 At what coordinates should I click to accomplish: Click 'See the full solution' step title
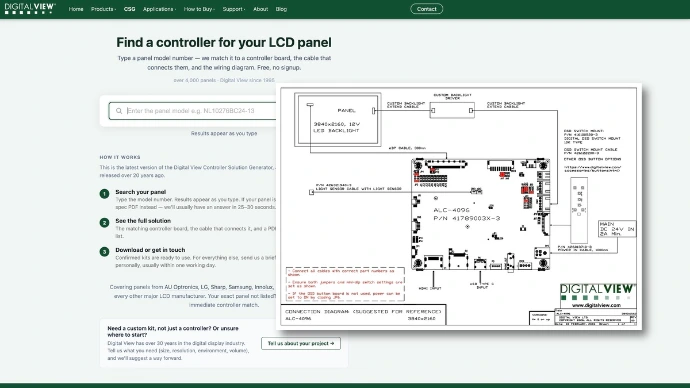tap(143, 221)
